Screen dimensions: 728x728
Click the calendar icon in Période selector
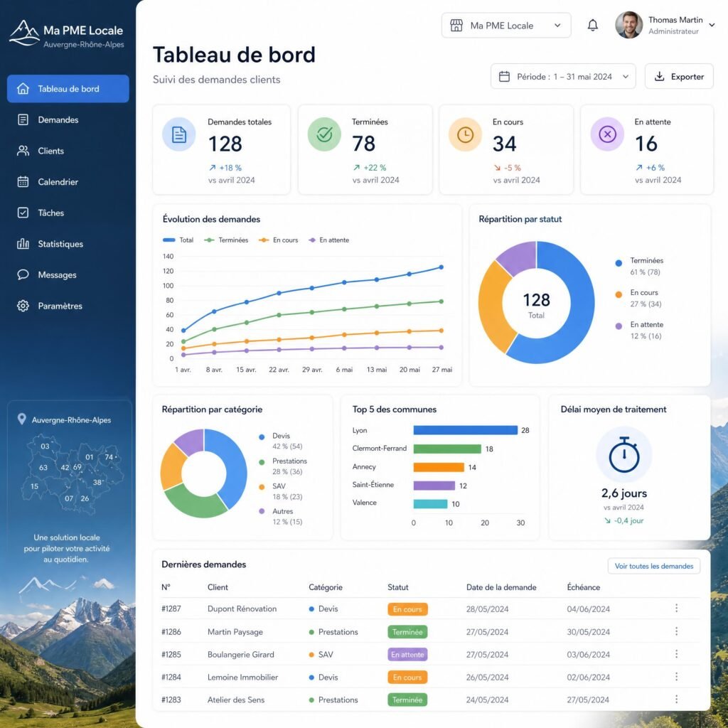504,77
